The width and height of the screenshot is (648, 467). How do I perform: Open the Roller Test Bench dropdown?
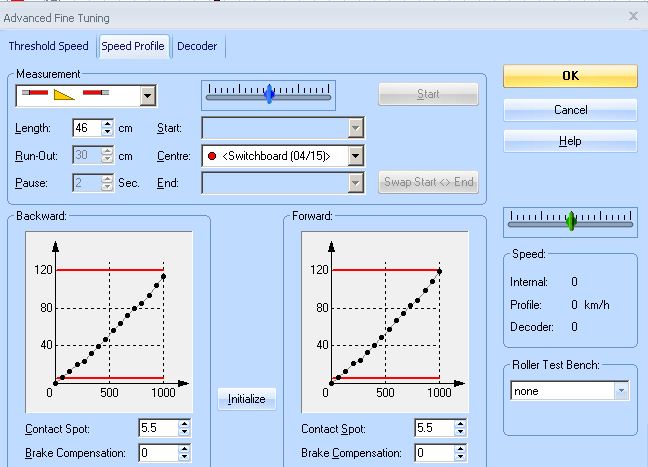click(621, 391)
